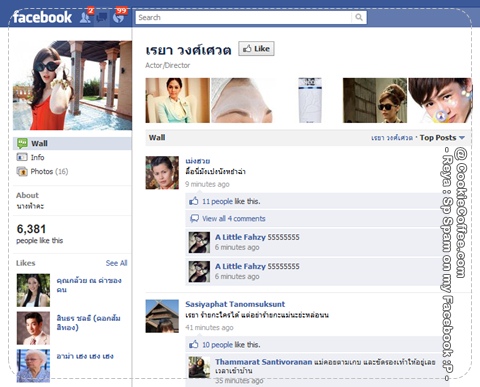Select the Wall tab in sidebar
Image resolution: width=480 pixels, height=387 pixels.
(x=72, y=143)
